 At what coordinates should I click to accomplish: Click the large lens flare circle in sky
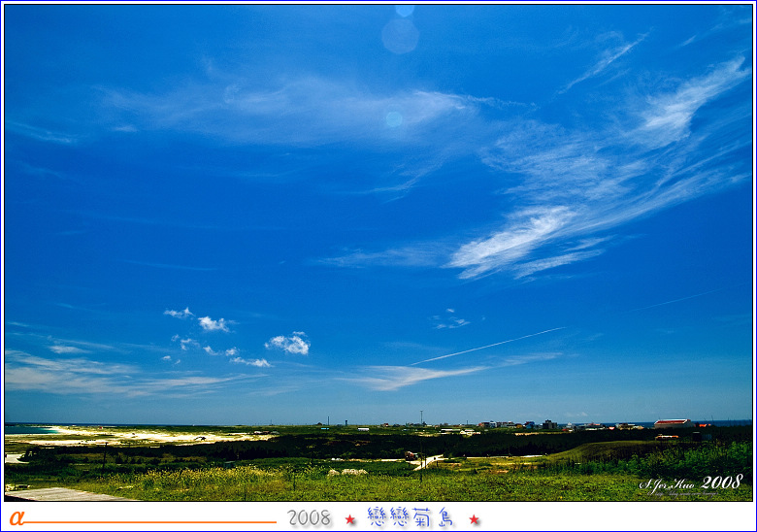(400, 36)
